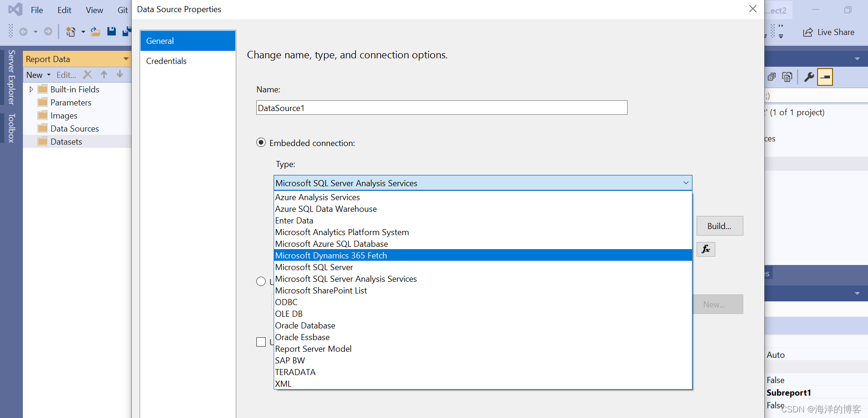Click the Navigate Backward arrow icon

23,32
